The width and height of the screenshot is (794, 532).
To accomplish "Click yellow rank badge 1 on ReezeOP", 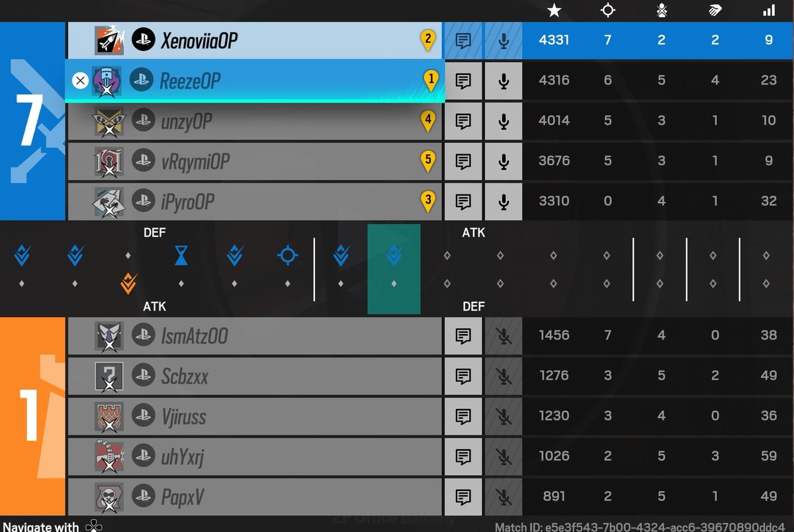I will tap(431, 81).
